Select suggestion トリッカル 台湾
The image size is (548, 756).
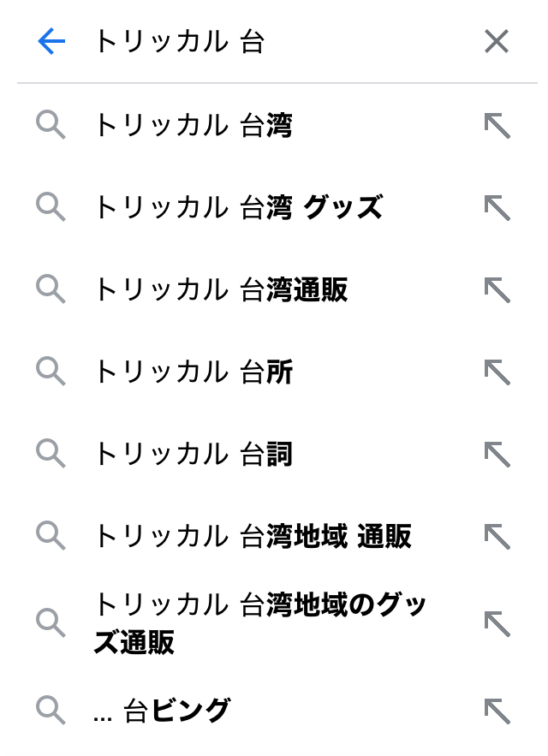pyautogui.click(x=194, y=126)
